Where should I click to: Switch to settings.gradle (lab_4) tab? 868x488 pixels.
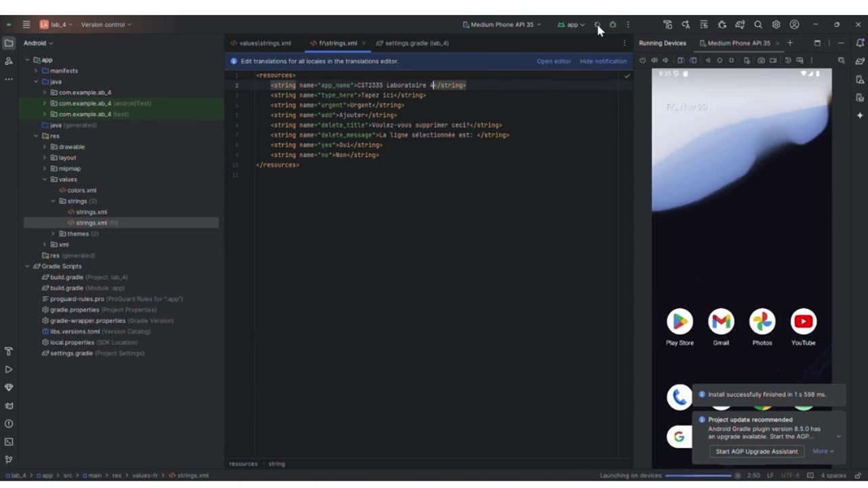click(x=412, y=43)
